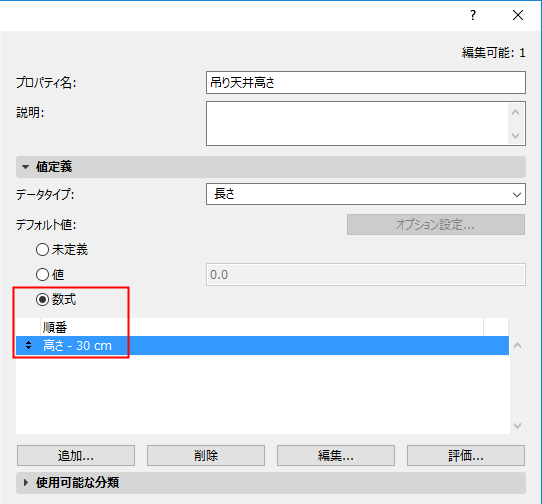Click the 評価... button

[466, 456]
